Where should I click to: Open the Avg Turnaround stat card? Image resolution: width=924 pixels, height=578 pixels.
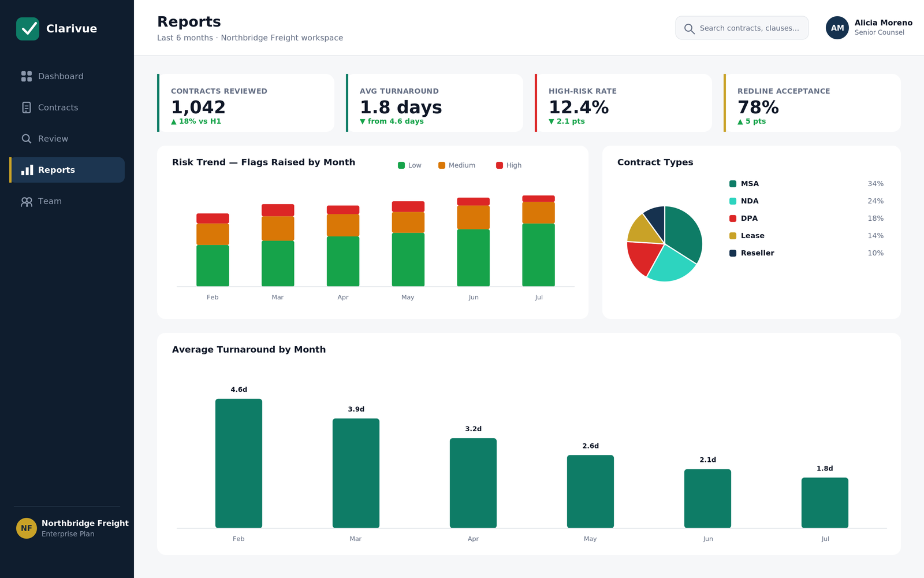[x=434, y=103]
